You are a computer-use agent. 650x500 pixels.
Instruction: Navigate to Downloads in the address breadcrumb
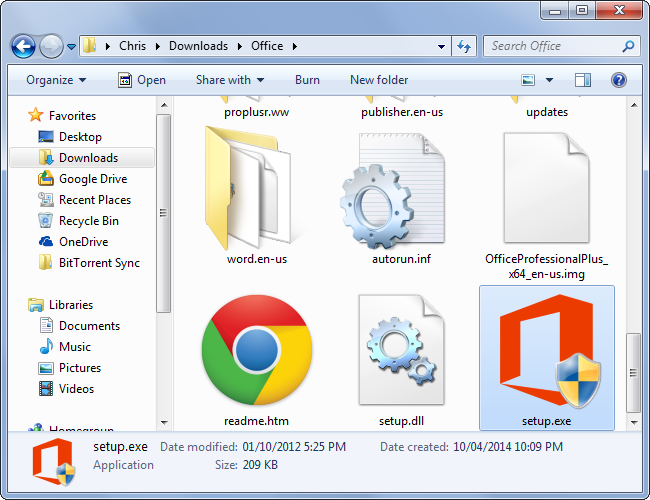(x=198, y=46)
